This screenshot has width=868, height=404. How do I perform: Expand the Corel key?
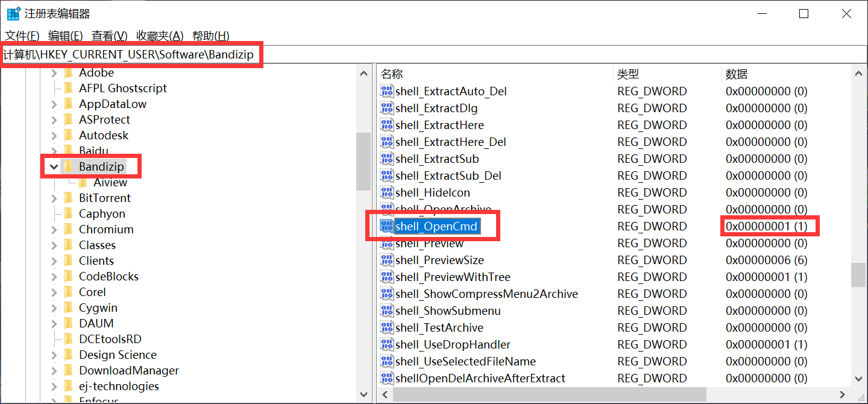[54, 292]
